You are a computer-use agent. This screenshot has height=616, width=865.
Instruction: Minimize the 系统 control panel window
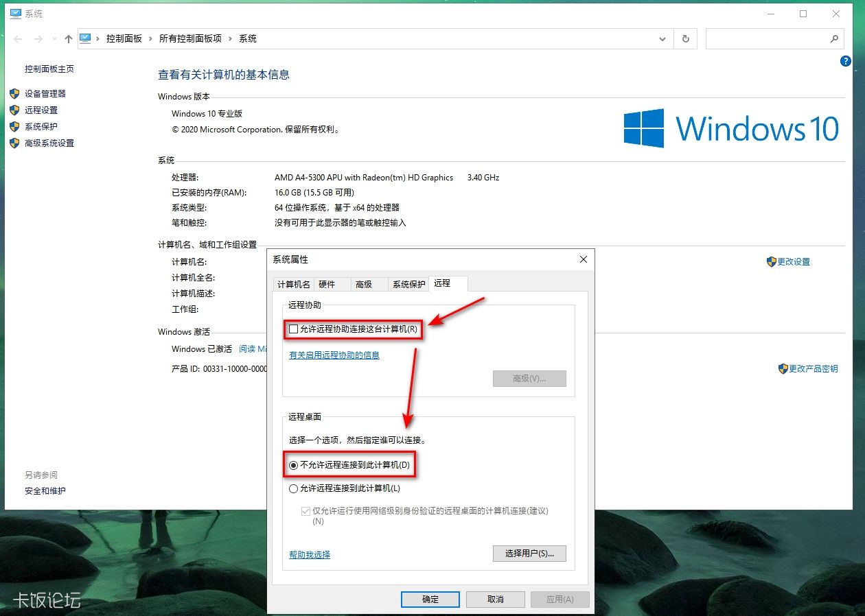click(770, 14)
